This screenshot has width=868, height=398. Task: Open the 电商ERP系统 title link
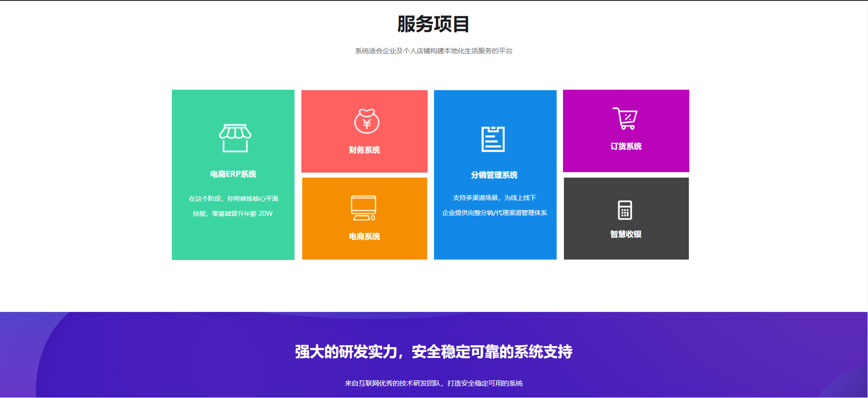233,174
